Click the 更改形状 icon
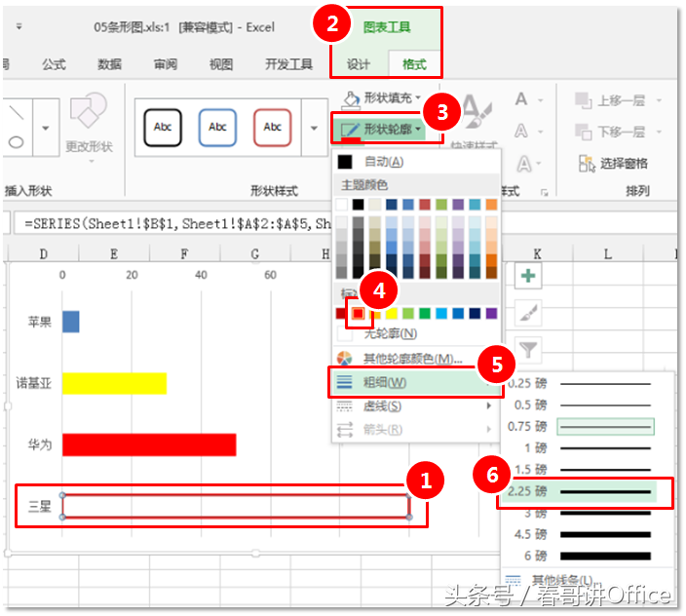686x616 pixels. [x=89, y=110]
